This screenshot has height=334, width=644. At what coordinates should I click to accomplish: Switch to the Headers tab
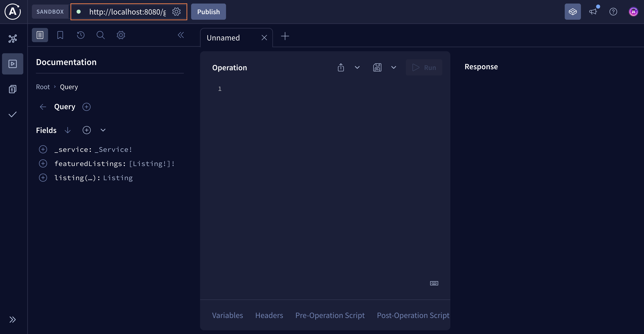269,315
